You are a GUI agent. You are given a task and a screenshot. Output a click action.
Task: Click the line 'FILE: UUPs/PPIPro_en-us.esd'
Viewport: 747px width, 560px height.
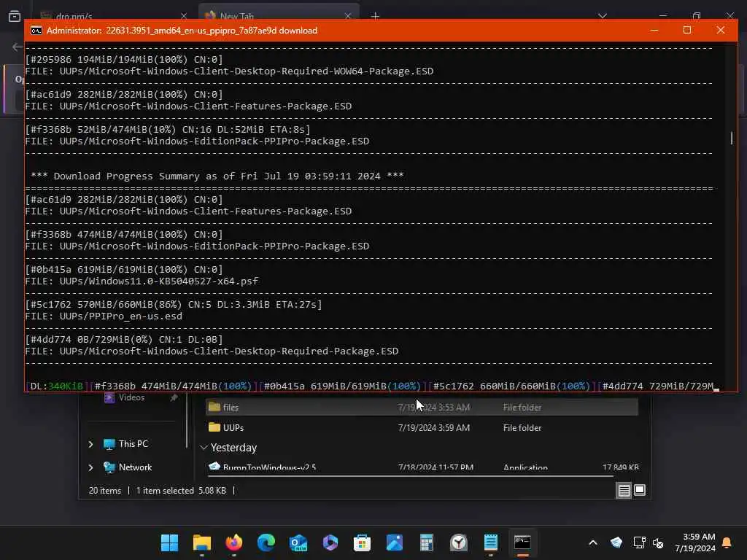point(104,316)
